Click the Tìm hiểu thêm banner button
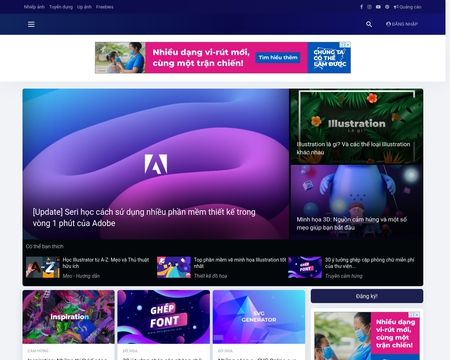This screenshot has height=360, width=450. [278, 57]
